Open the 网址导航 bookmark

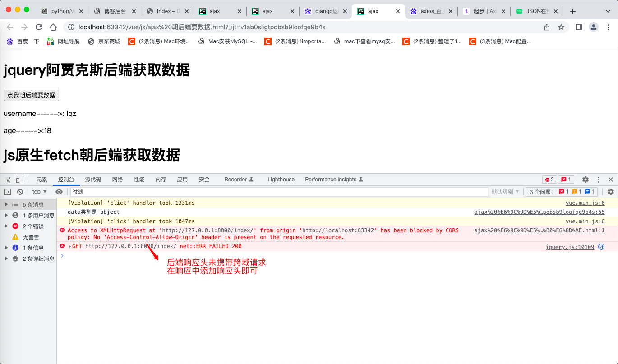(64, 41)
